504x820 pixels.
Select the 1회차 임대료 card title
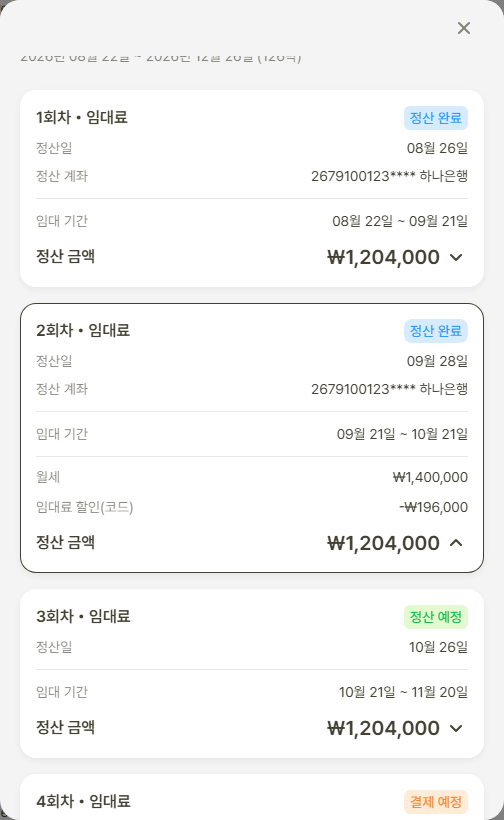point(82,117)
